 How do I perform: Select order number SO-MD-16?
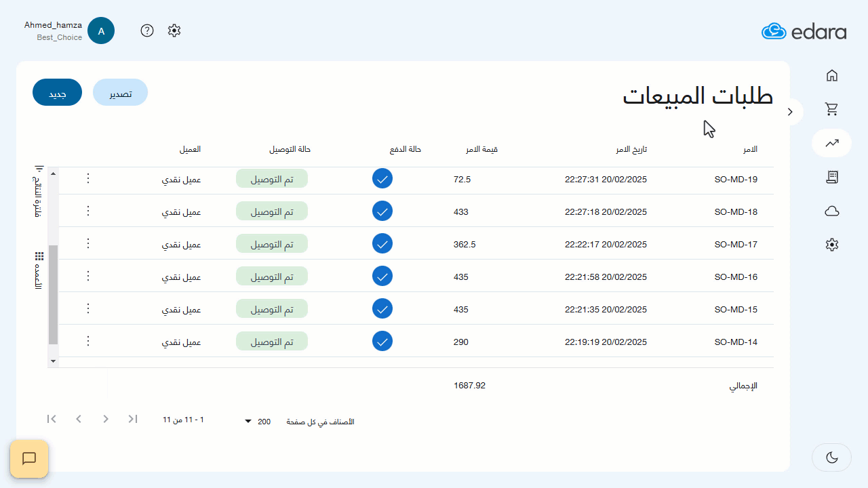tap(736, 277)
